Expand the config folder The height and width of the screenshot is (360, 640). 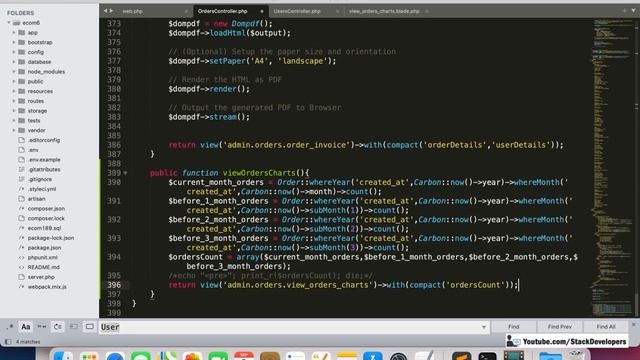coord(14,52)
